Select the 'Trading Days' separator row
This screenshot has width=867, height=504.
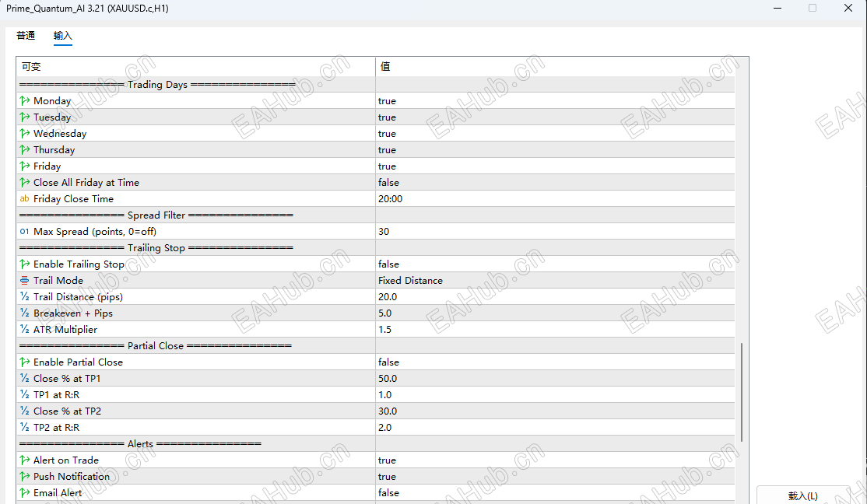tap(375, 85)
